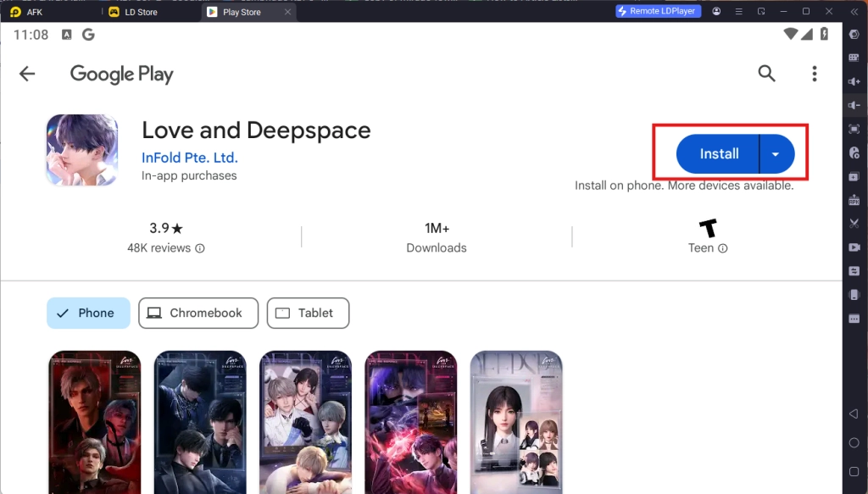Viewport: 868px width, 494px height.
Task: Click the Love and Deepspace title
Action: pos(256,130)
